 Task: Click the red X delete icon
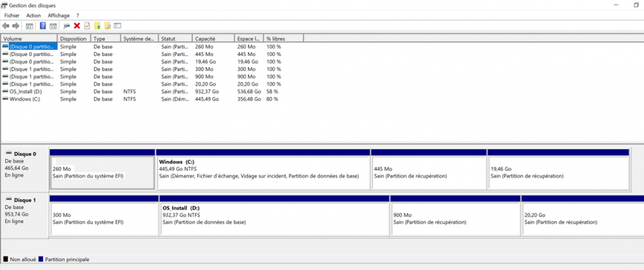(77, 26)
